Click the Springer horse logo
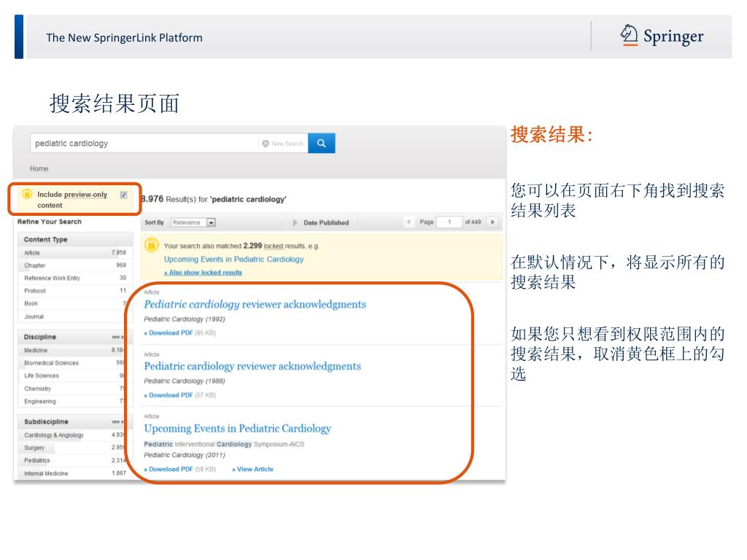 coord(629,35)
